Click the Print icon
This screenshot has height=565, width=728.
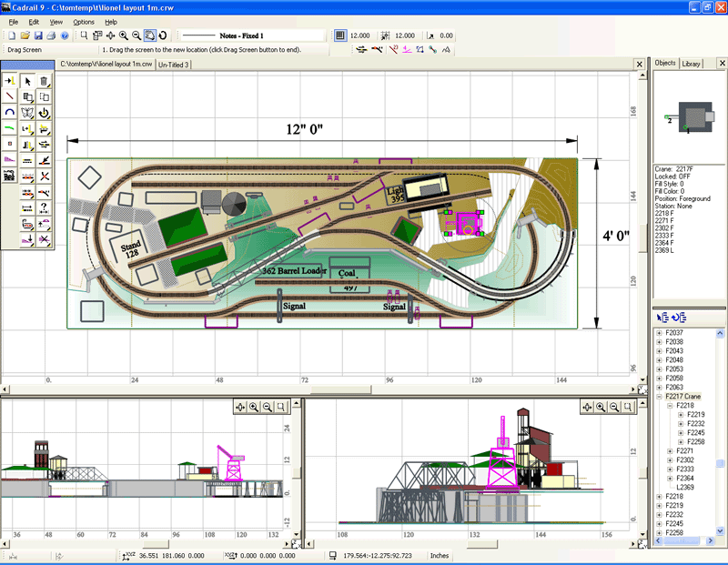click(x=52, y=35)
